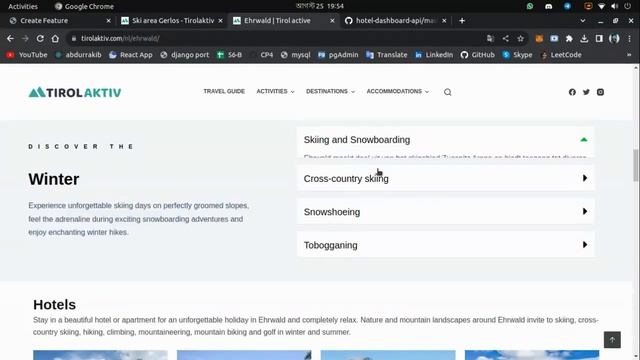Open Chrome downloads
This screenshot has height=360, width=640.
point(584,38)
